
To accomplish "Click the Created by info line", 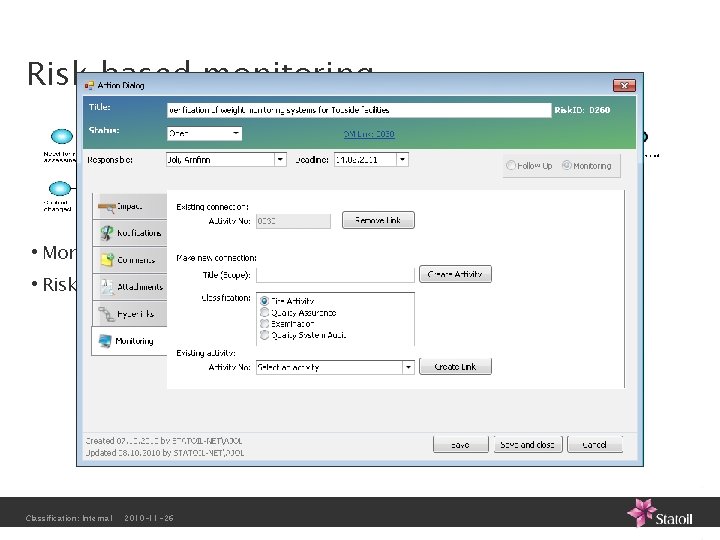I will click(x=164, y=441).
